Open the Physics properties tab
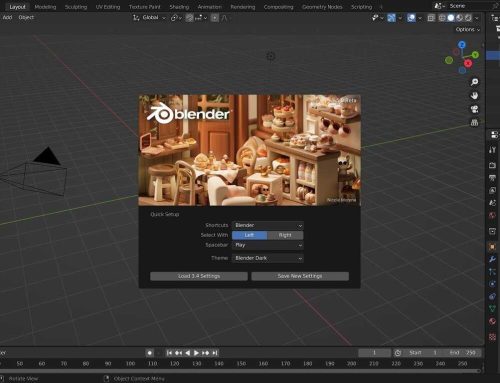The image size is (500, 383). coord(493,284)
